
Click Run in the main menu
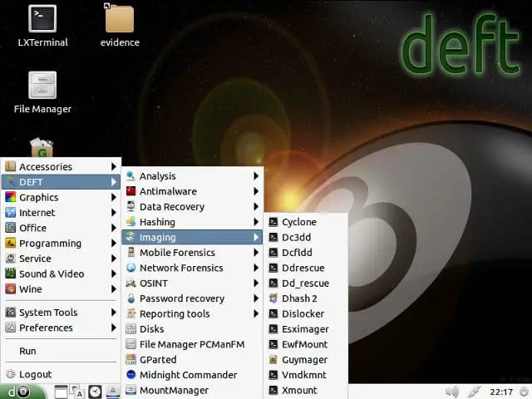pos(27,352)
